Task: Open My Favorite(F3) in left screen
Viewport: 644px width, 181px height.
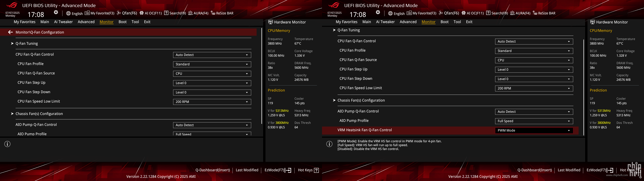Action: (x=99, y=13)
